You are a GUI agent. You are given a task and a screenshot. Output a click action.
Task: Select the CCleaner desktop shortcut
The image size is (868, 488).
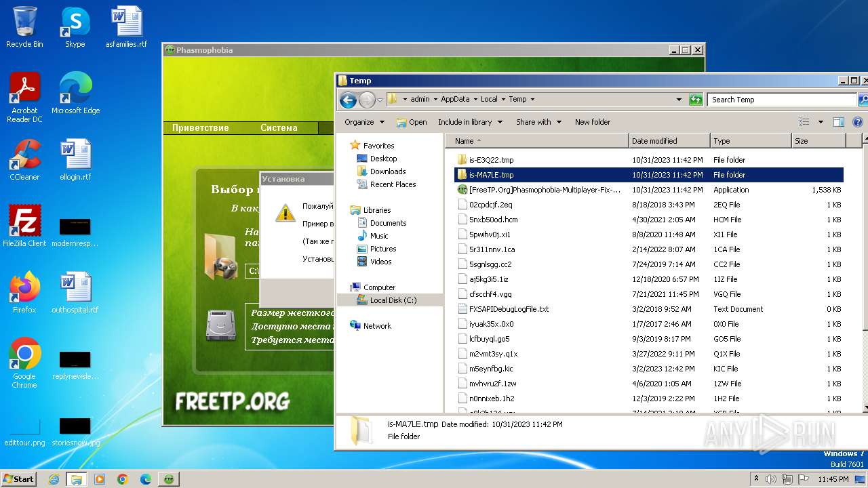click(24, 160)
